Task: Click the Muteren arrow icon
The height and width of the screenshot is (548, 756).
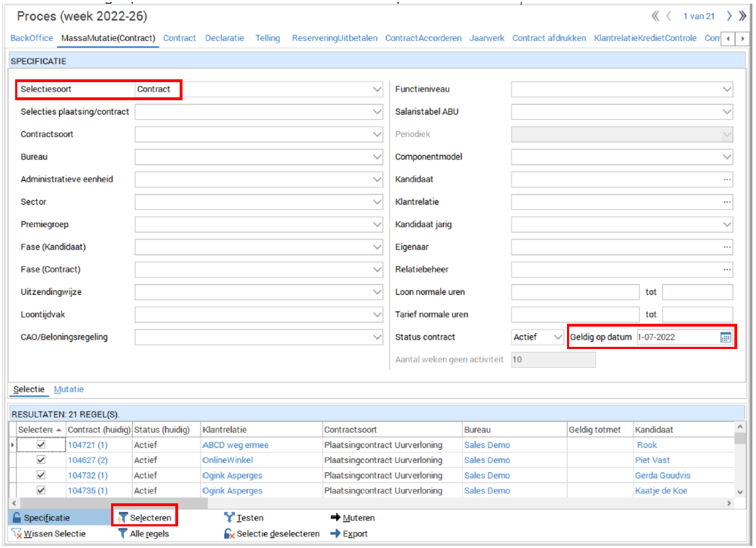Action: coord(335,518)
